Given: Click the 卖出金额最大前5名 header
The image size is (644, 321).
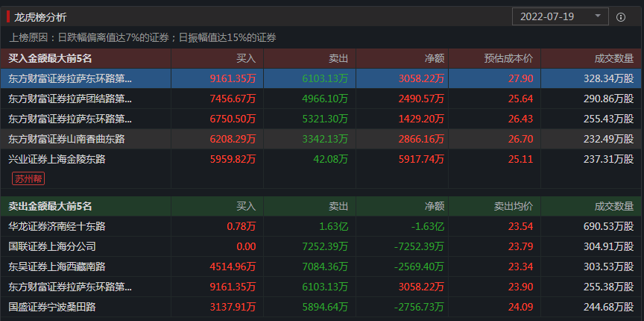Looking at the screenshot, I should tap(50, 206).
